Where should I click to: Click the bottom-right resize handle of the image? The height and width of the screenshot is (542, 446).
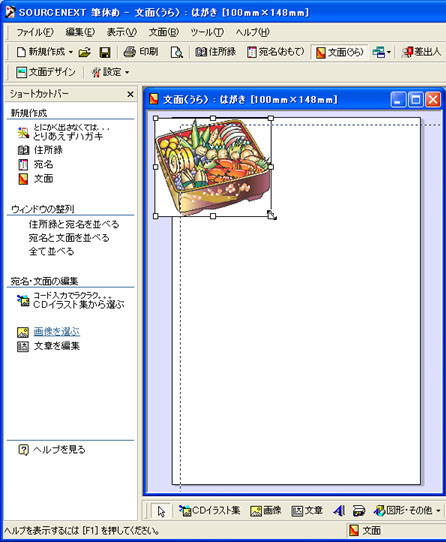(271, 216)
